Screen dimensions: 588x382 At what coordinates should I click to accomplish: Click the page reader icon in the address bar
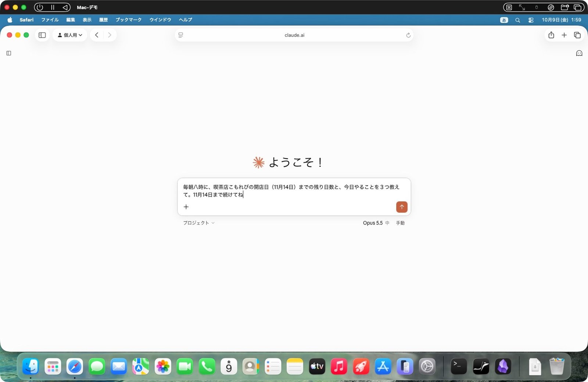pos(181,35)
